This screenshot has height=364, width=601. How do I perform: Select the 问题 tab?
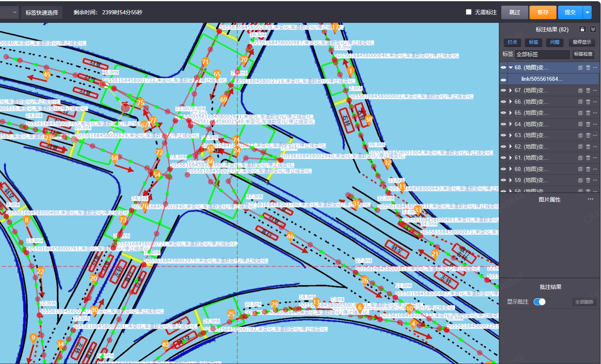click(x=555, y=42)
